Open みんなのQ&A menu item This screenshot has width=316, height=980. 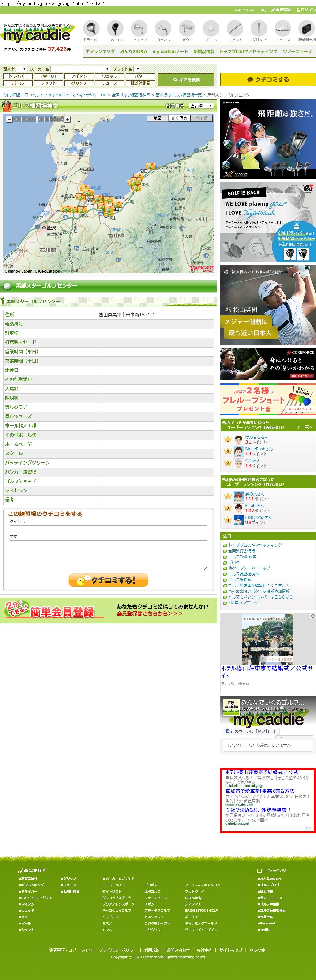[133, 52]
